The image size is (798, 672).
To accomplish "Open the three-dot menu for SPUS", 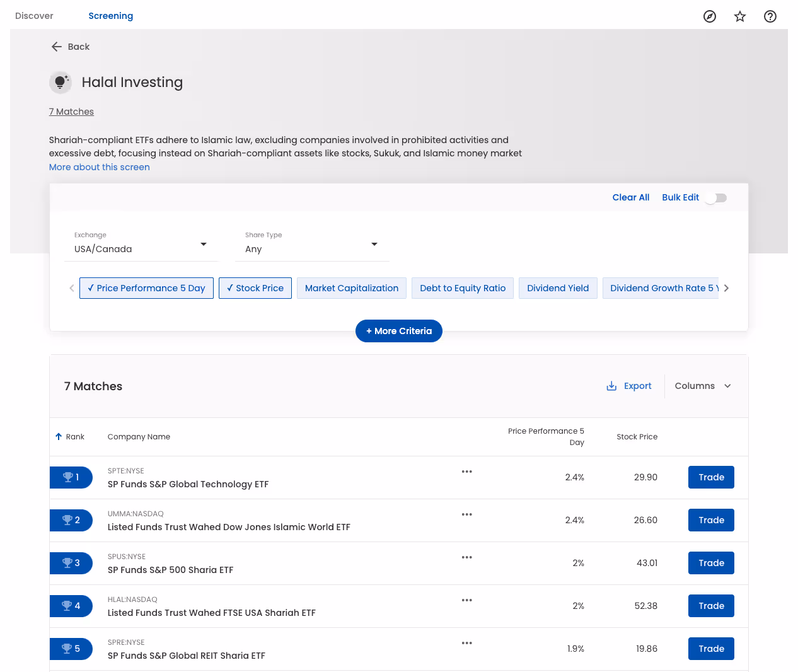I will (x=467, y=557).
